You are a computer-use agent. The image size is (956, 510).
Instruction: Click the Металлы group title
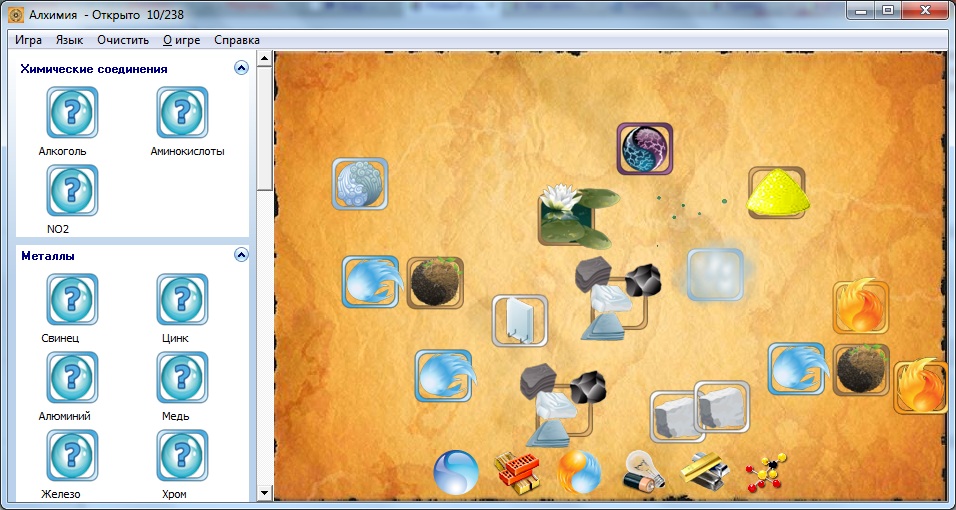48,256
